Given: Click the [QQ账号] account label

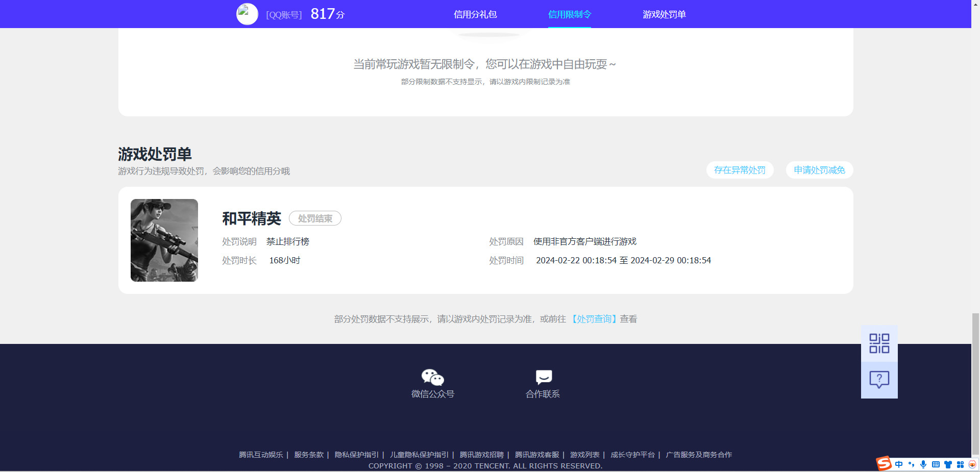Looking at the screenshot, I should [284, 15].
